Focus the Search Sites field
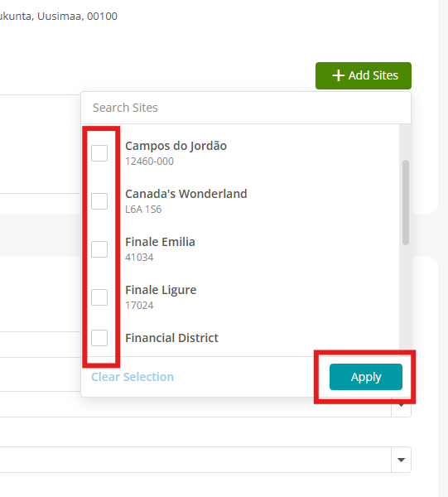The image size is (448, 497). click(x=246, y=108)
